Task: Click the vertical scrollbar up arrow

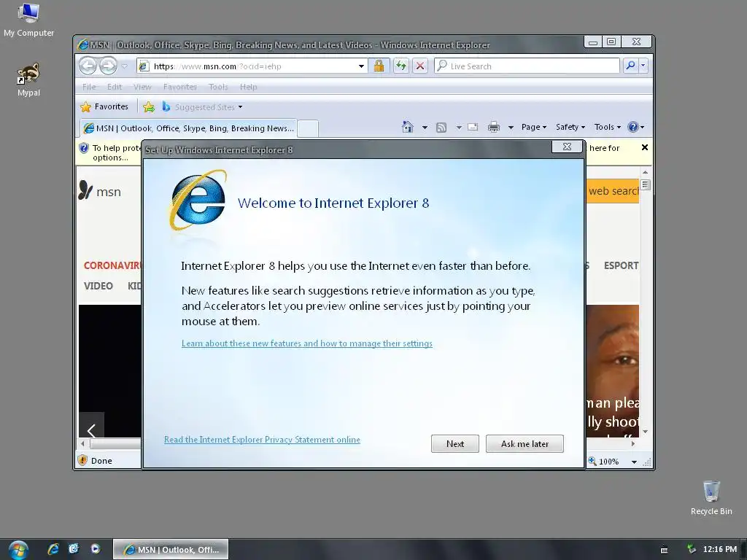Action: (645, 172)
